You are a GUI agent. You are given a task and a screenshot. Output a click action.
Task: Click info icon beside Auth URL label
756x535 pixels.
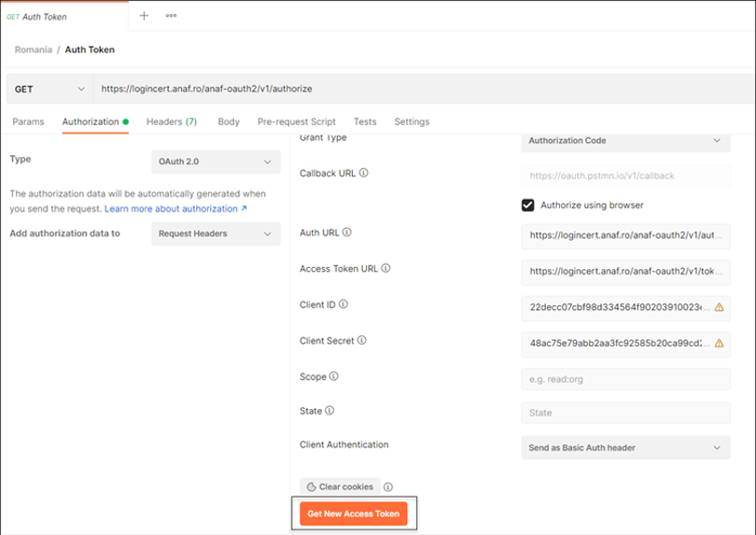[347, 232]
